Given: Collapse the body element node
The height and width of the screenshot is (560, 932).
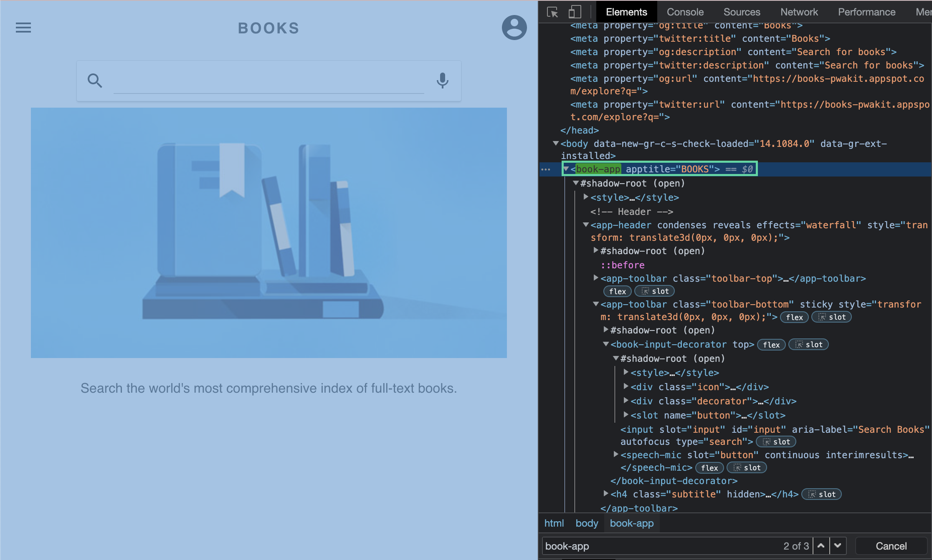Looking at the screenshot, I should (555, 144).
